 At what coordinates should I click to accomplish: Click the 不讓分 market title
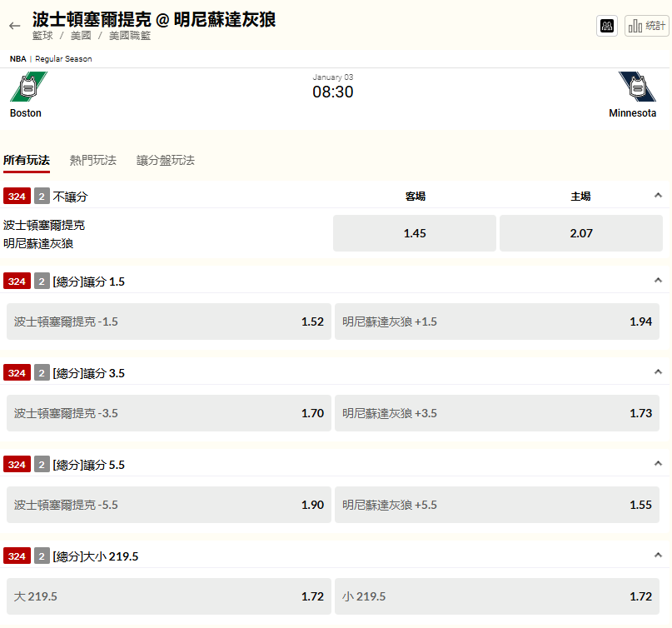pos(70,197)
